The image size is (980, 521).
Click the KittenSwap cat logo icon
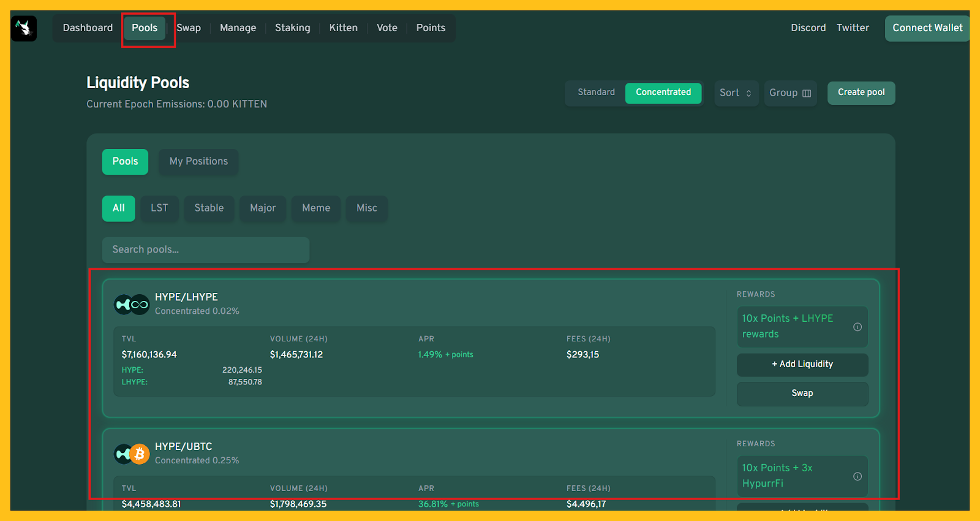click(24, 28)
